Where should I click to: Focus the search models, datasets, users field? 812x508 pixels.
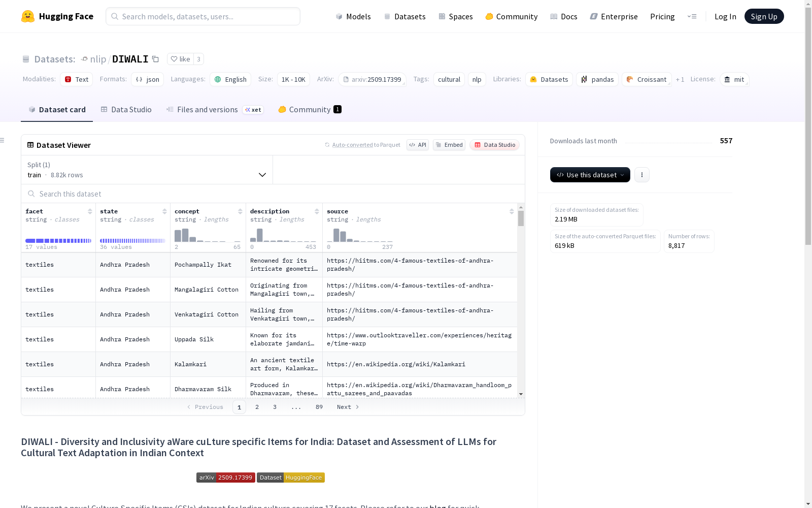(x=203, y=16)
